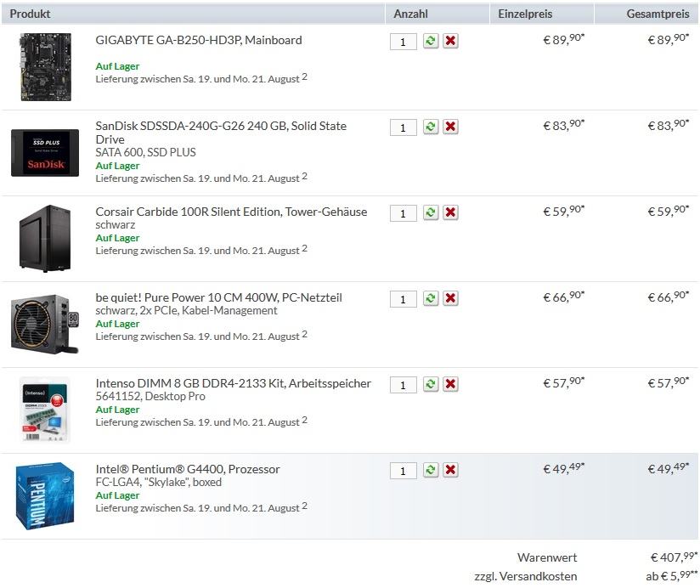Remove be quiet! Pure Power PSU
The width and height of the screenshot is (700, 588).
click(450, 298)
